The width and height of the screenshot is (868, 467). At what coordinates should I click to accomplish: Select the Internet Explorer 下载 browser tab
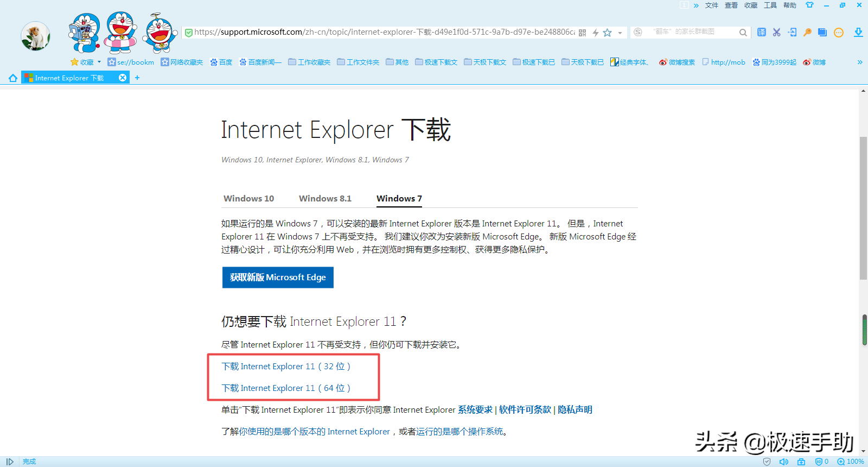[x=75, y=78]
